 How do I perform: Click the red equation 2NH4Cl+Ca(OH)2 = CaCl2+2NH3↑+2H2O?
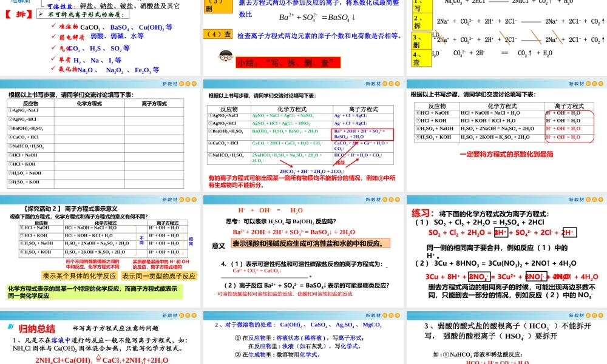click(x=102, y=360)
